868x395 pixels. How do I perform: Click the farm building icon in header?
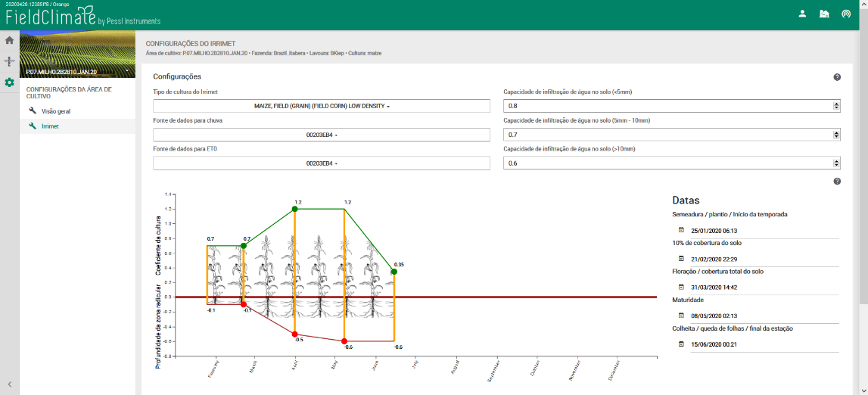point(824,14)
